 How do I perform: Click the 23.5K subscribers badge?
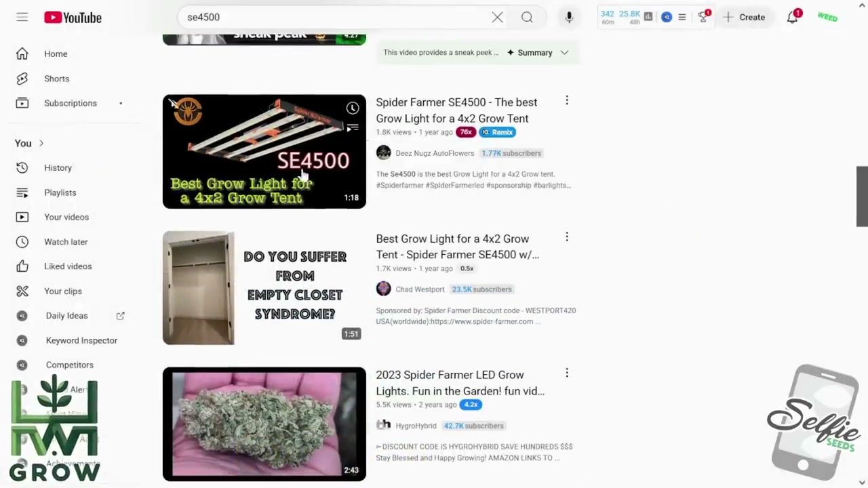(482, 289)
